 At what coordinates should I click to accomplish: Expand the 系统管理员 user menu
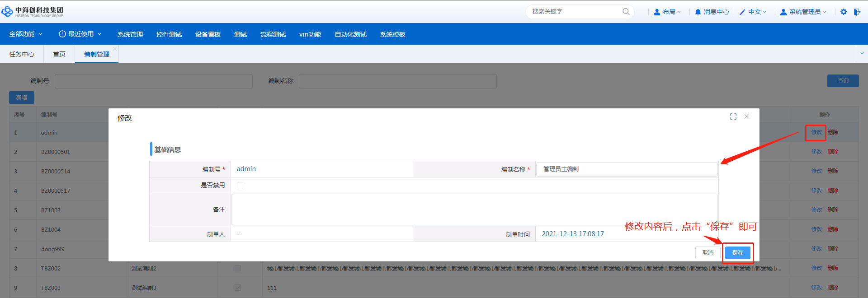tap(803, 12)
